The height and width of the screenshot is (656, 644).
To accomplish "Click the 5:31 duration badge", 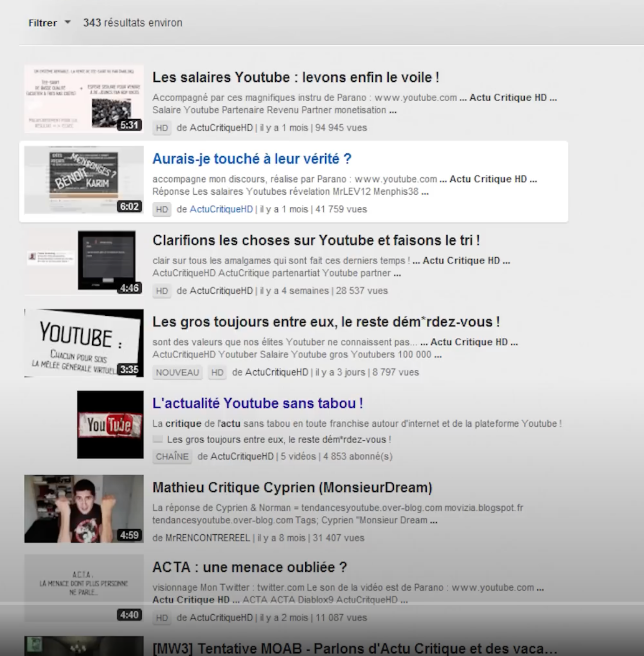I will [x=129, y=125].
